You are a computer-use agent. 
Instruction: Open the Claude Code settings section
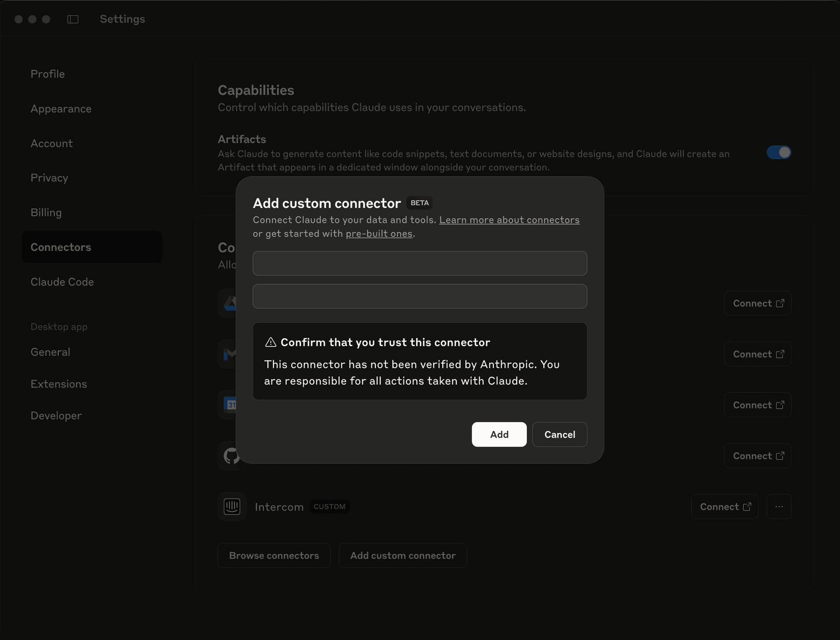pos(62,282)
